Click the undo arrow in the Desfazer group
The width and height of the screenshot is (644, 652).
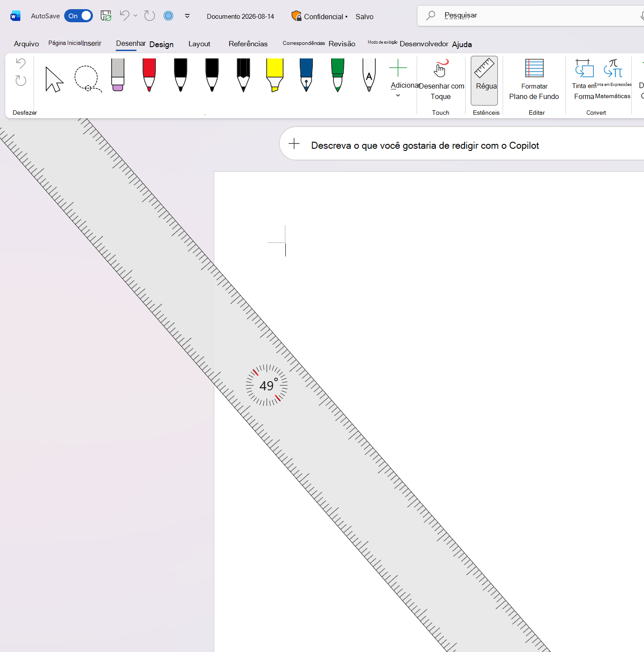(x=21, y=63)
